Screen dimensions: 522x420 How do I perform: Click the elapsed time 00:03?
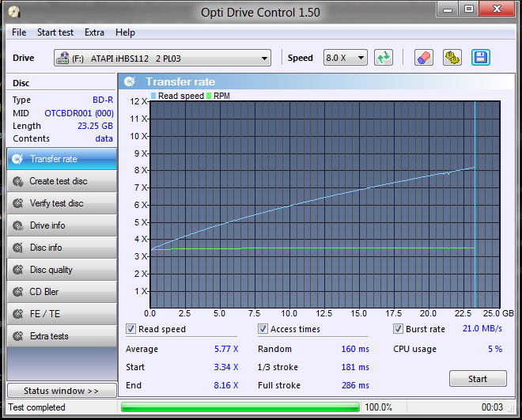point(492,407)
